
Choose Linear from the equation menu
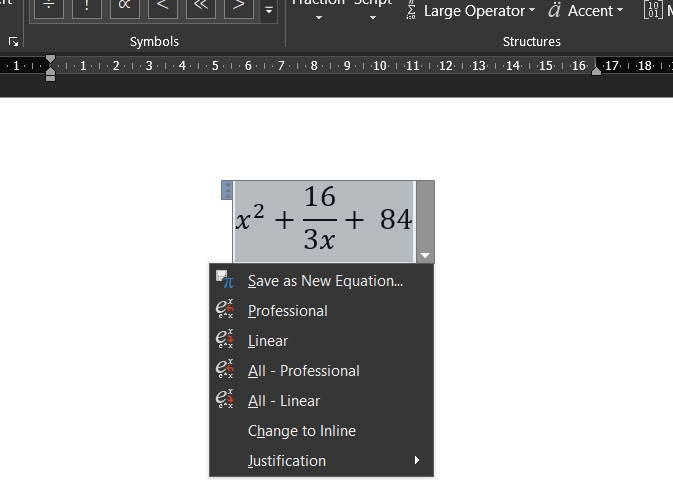pos(268,341)
